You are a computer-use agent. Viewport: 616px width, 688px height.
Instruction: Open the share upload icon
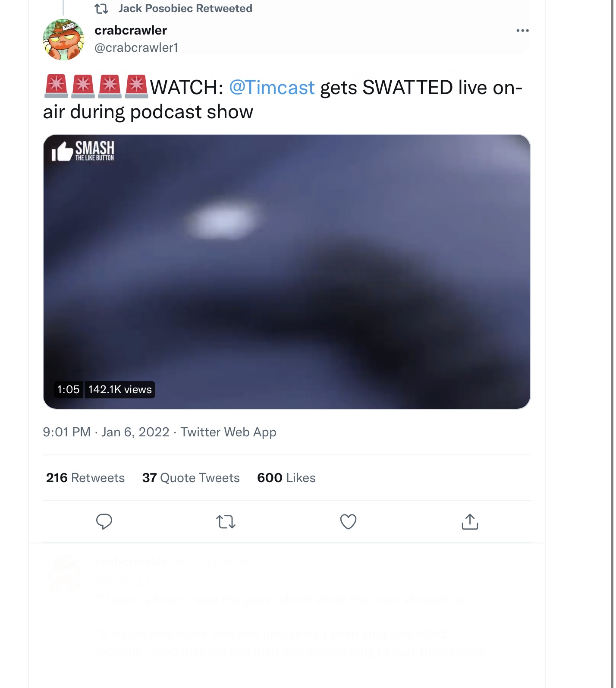click(470, 521)
